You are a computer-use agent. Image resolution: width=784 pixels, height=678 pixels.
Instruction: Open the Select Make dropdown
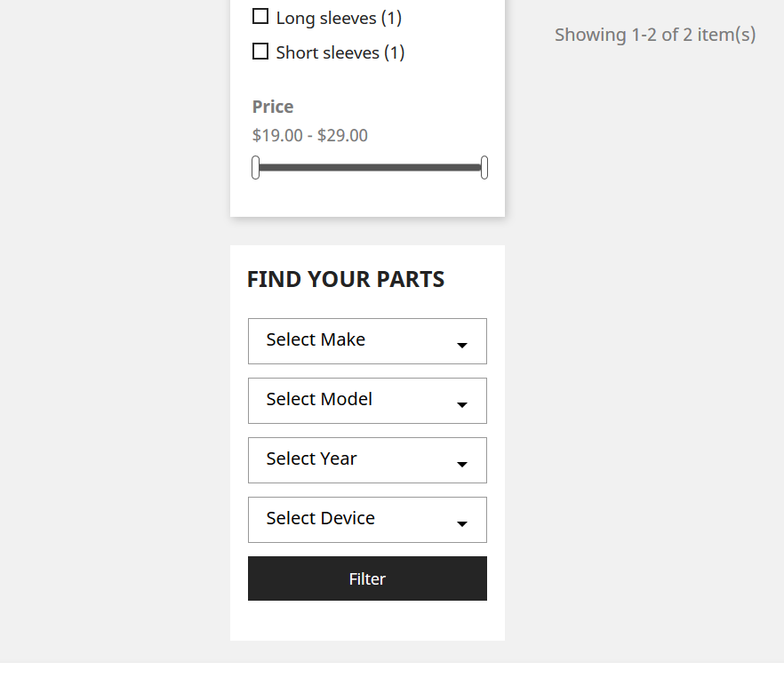tap(367, 341)
